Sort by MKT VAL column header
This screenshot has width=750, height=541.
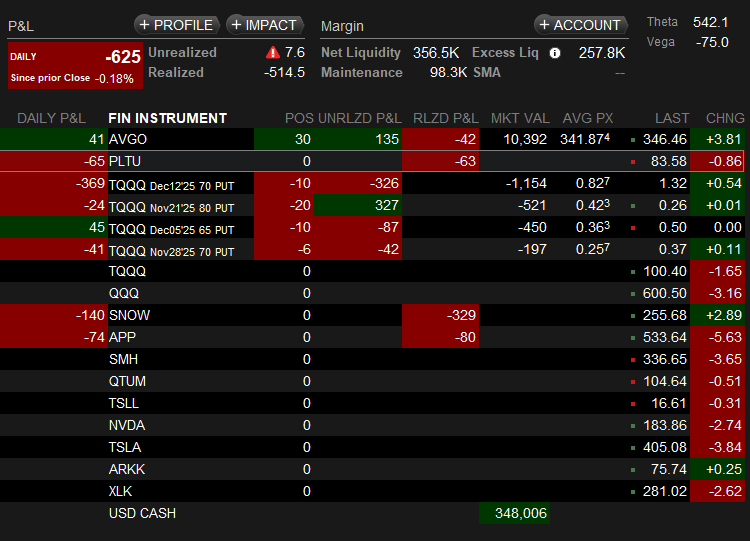[520, 118]
